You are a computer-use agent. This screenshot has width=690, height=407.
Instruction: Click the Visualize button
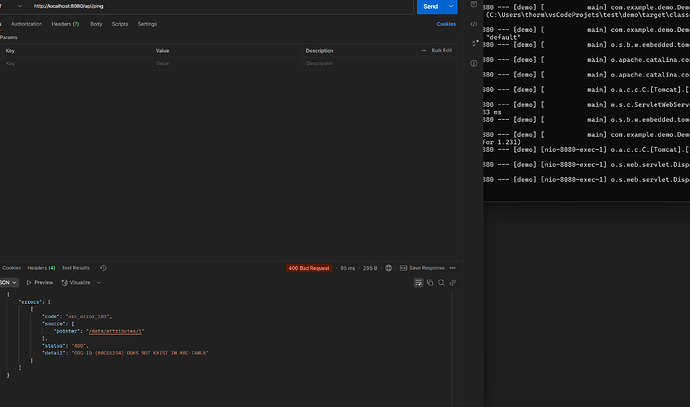click(x=76, y=282)
